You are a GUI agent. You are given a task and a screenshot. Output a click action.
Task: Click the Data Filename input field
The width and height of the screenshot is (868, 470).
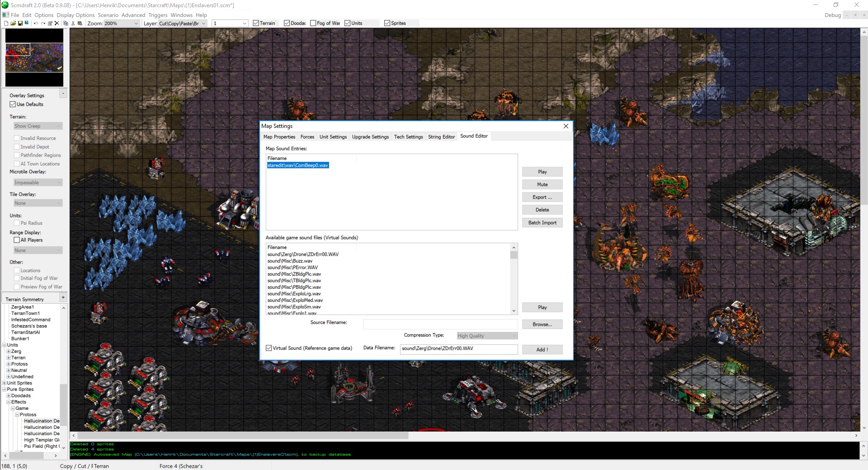pyautogui.click(x=458, y=348)
